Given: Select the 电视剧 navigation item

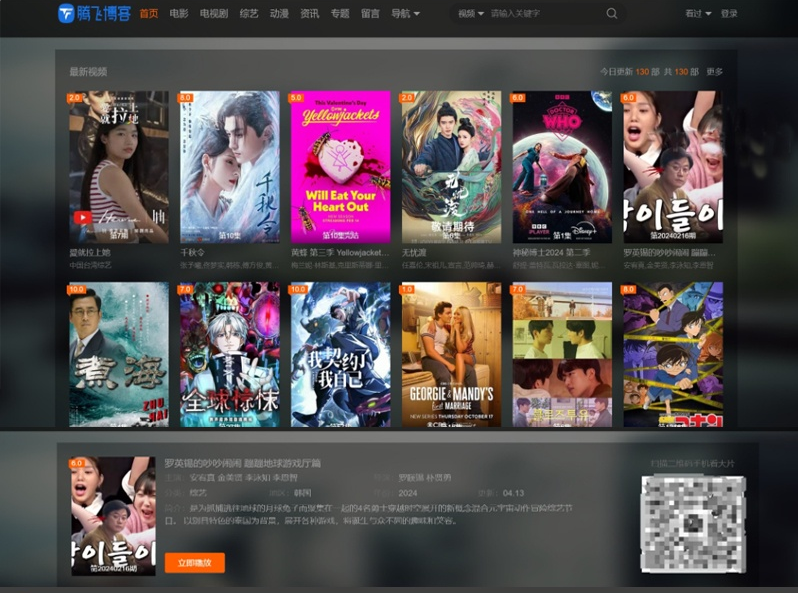Looking at the screenshot, I should coord(214,14).
